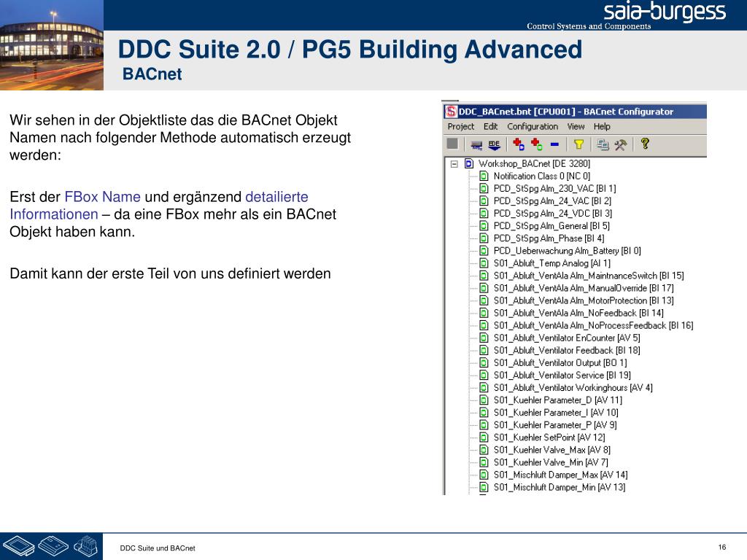Image resolution: width=747 pixels, height=560 pixels.
Task: Select S01_Kuehler Parameter_P [AV 9]
Action: tap(555, 425)
